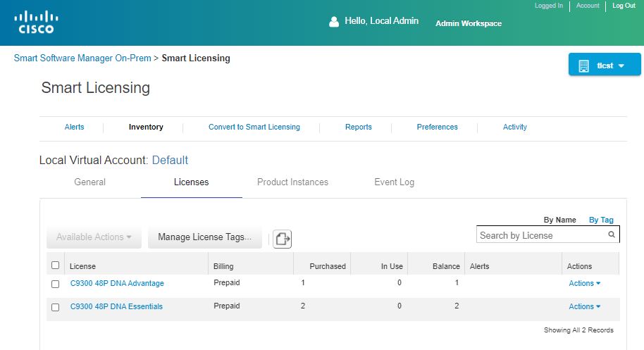This screenshot has height=350, width=644.
Task: Open the Product Instances sub-tab
Action: point(293,182)
